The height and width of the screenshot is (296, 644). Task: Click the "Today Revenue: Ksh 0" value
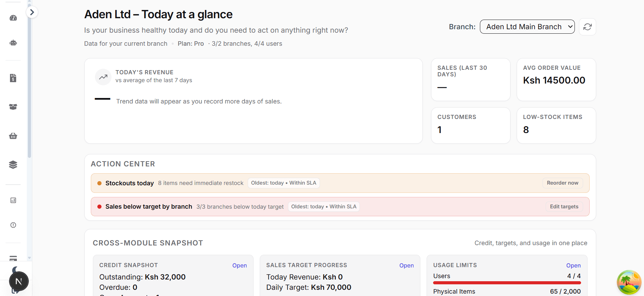point(304,277)
